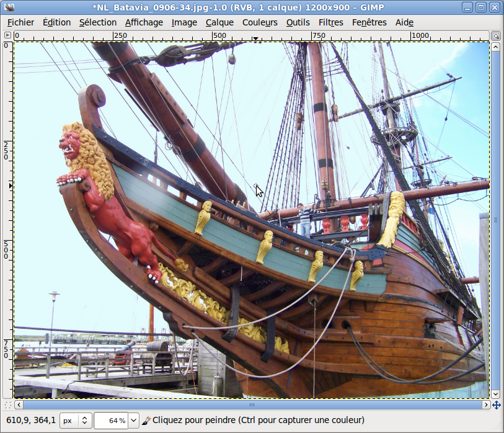
Task: Minimize the GIMP window
Action: point(467,7)
